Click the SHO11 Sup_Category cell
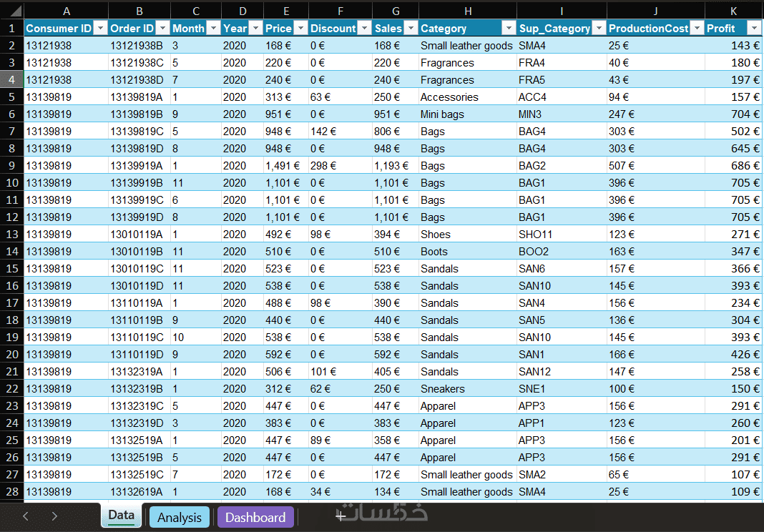 coord(562,235)
